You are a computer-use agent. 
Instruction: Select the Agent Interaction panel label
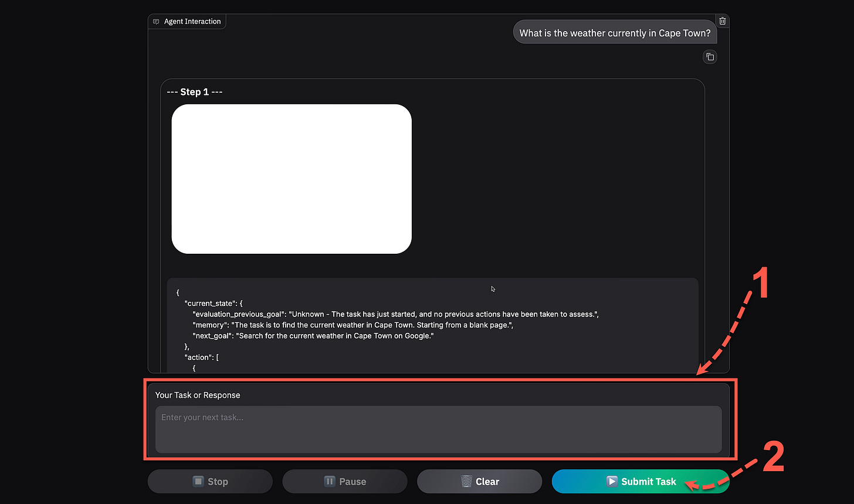[x=187, y=21]
